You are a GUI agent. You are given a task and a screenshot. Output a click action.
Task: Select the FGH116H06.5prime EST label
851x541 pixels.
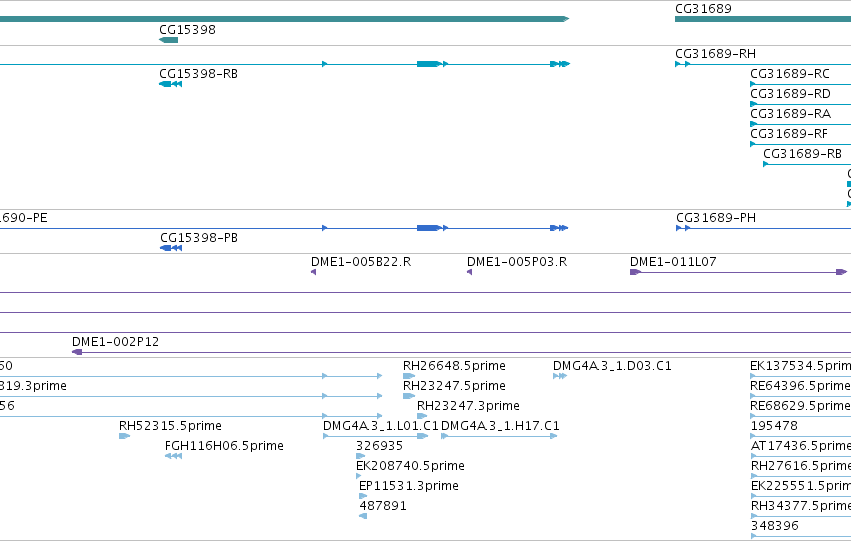tap(224, 446)
